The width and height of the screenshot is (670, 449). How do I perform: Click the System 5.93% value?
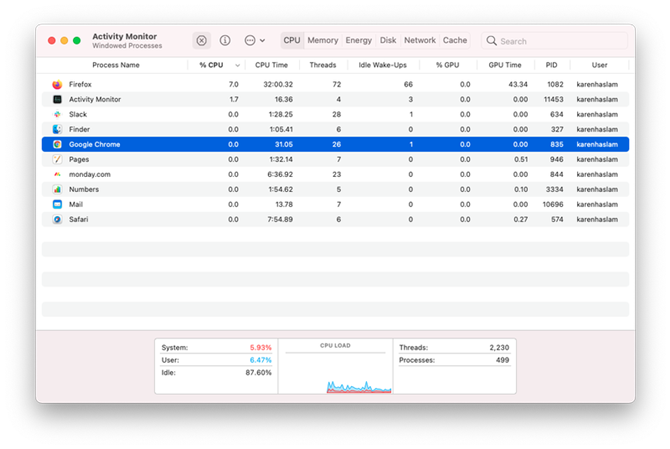[x=260, y=348]
